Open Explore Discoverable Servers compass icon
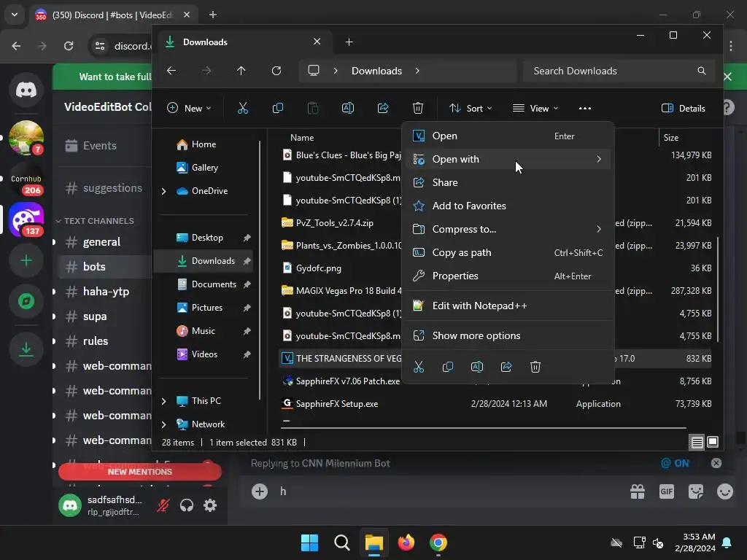 (x=26, y=301)
